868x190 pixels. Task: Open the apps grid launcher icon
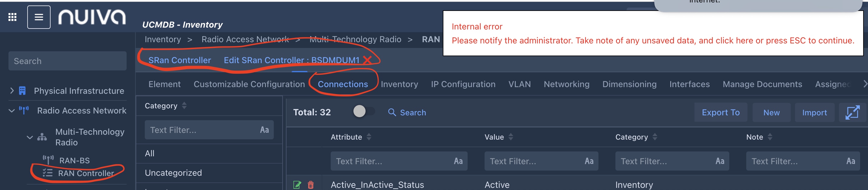(x=12, y=17)
